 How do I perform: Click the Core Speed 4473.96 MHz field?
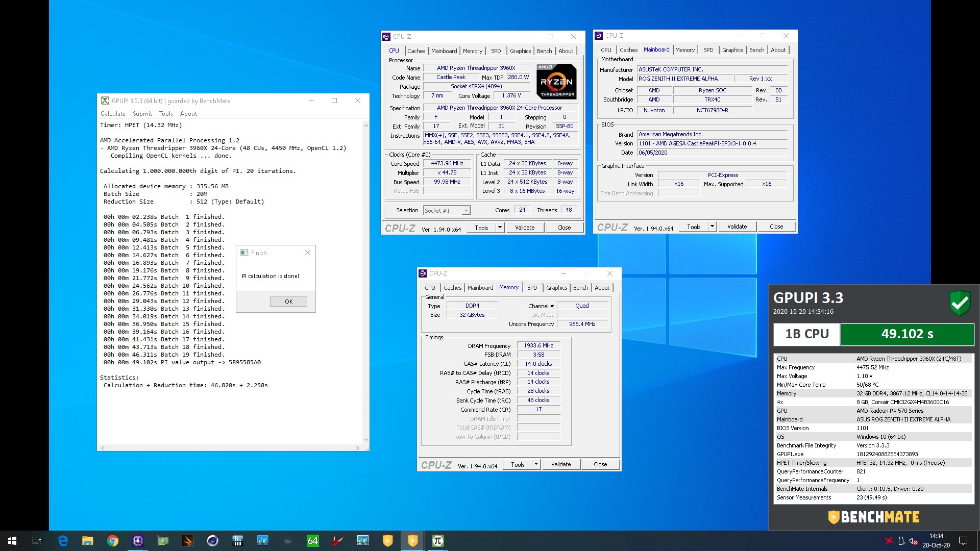(447, 164)
